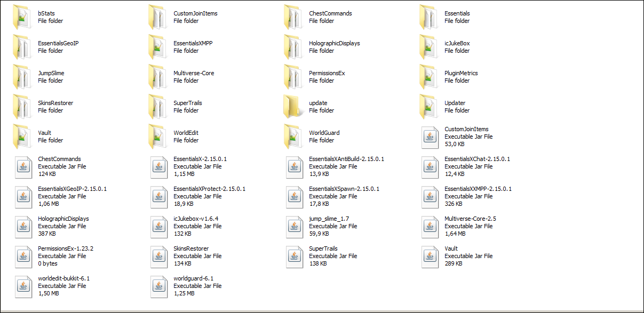Click the "1,25 MB" size text
644x313 pixels.
(x=184, y=293)
